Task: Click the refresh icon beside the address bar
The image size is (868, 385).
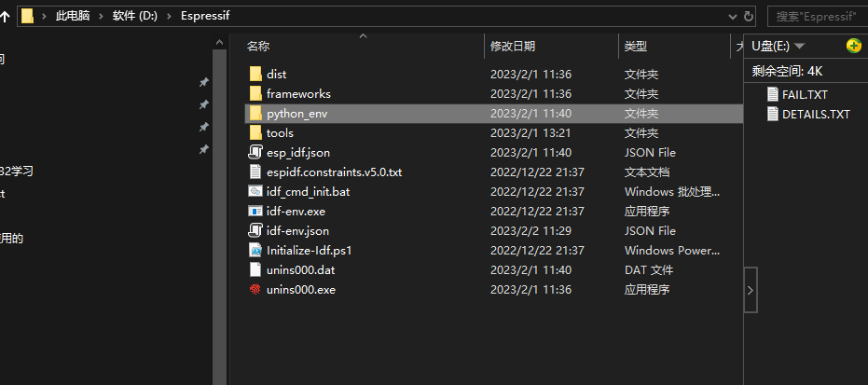Action: click(749, 16)
